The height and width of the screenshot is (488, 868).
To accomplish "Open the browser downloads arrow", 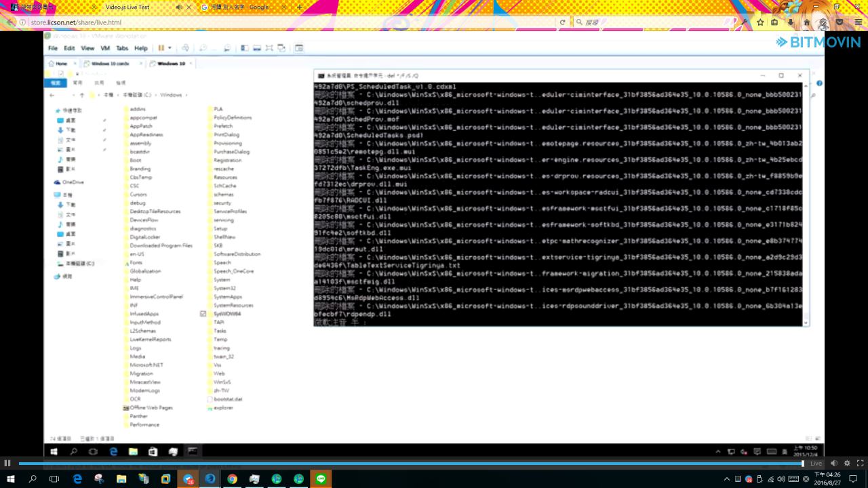I will point(791,22).
